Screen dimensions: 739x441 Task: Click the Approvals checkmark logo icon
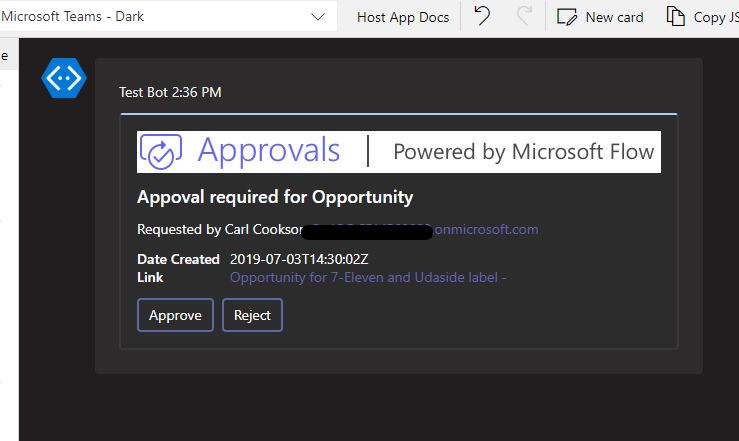pos(161,152)
